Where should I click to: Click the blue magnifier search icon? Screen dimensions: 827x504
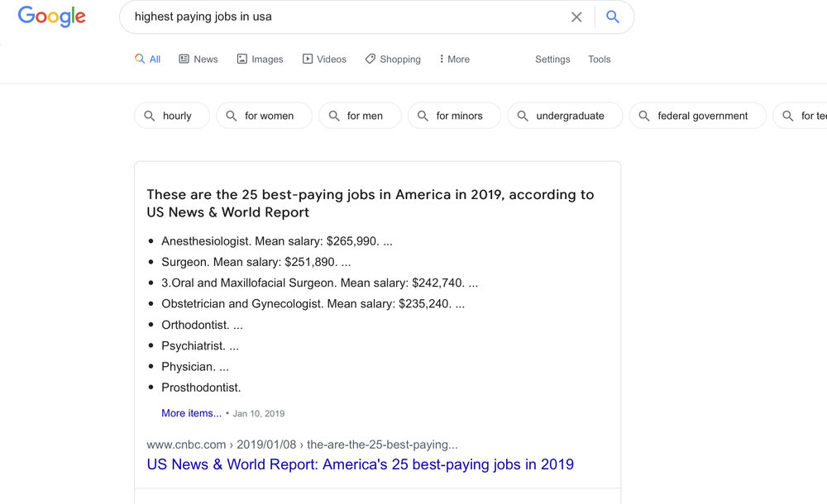[x=612, y=17]
